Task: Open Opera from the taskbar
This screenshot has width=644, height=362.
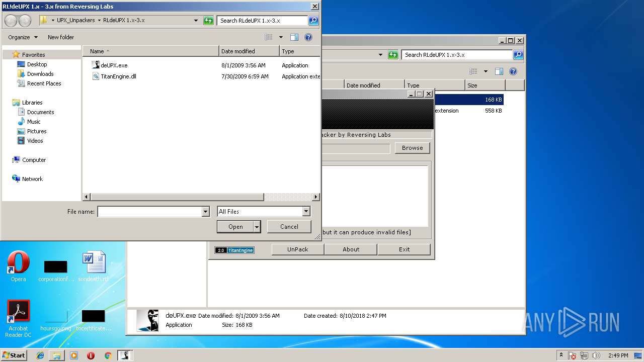Action: pos(91,355)
